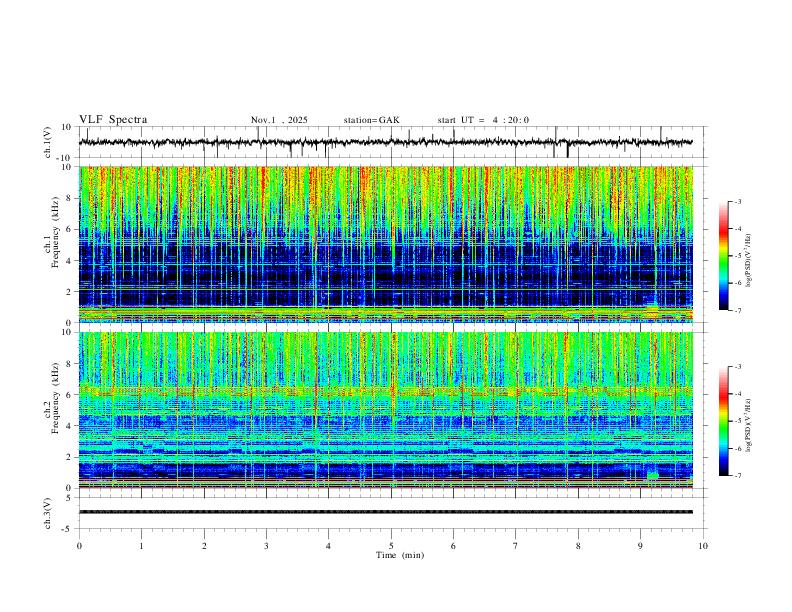Click the "-7" label on ch.2 color bar
This screenshot has width=792, height=612.
[737, 476]
